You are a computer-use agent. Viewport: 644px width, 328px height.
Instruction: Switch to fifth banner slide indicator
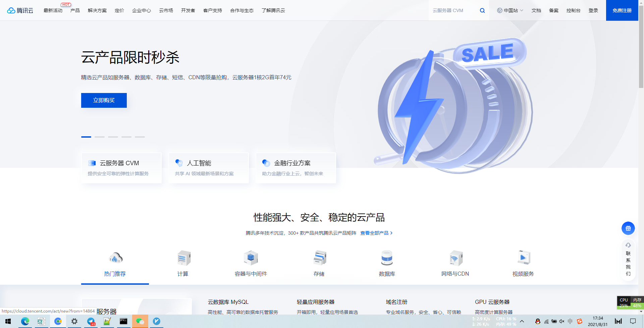click(x=140, y=137)
